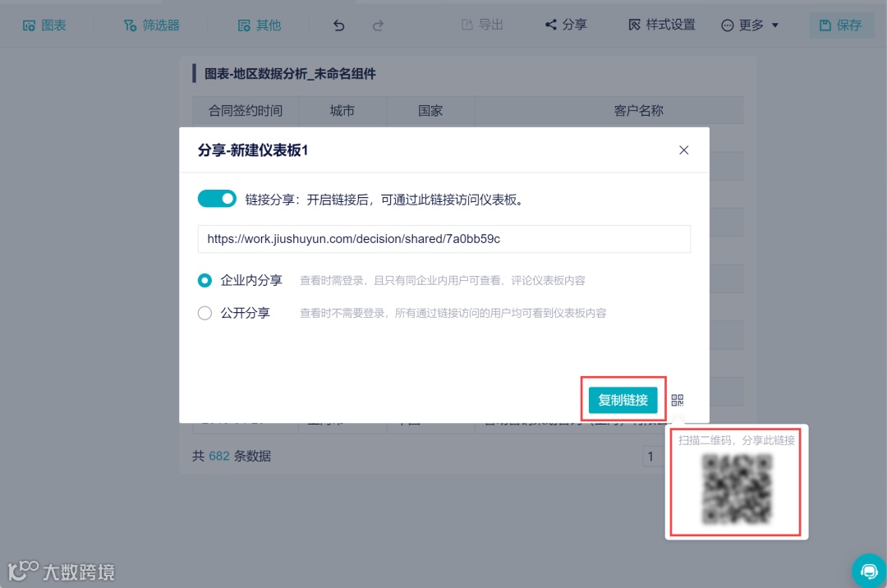The width and height of the screenshot is (887, 588).
Task: Select 公开分享 public sharing option
Action: coord(205,313)
